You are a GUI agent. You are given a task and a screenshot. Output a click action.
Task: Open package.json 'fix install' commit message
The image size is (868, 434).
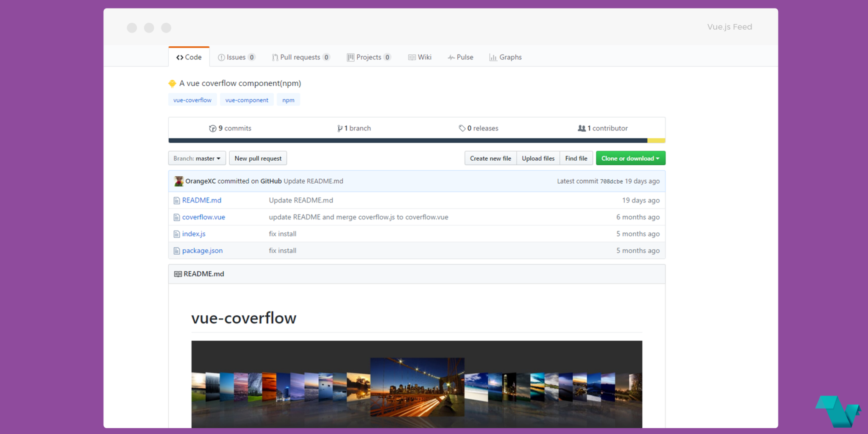point(282,250)
